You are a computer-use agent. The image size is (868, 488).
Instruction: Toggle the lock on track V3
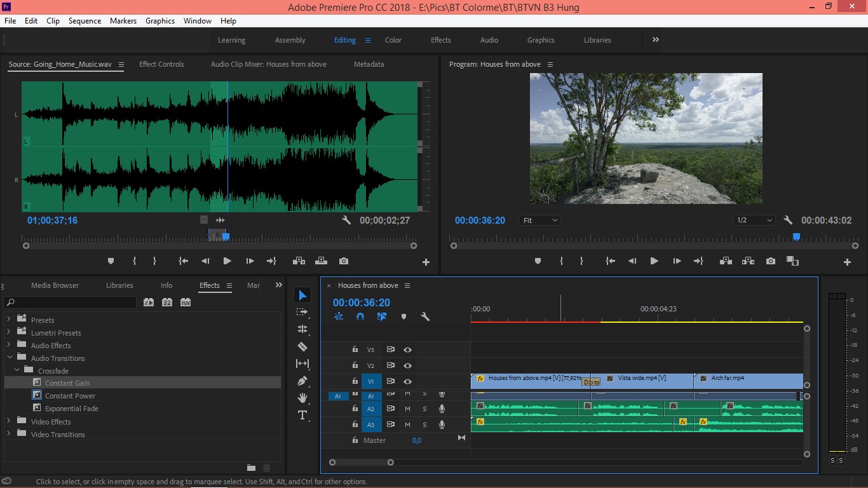coord(355,349)
